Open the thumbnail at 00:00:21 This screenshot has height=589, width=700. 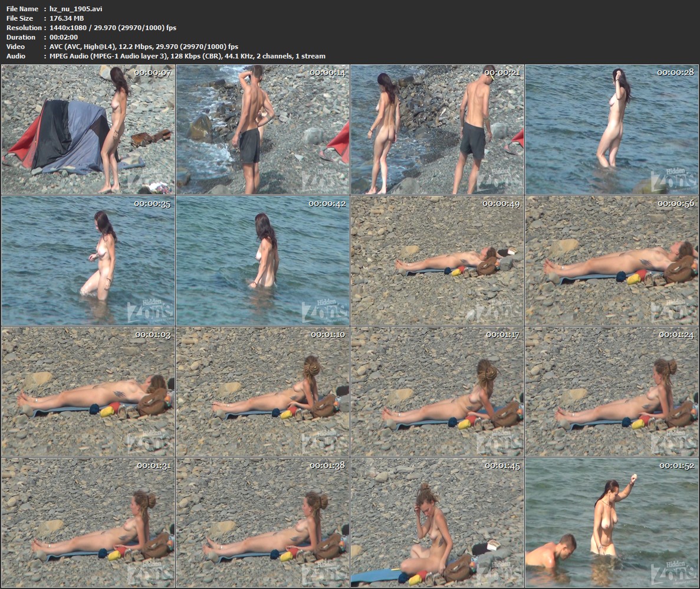[x=437, y=130]
